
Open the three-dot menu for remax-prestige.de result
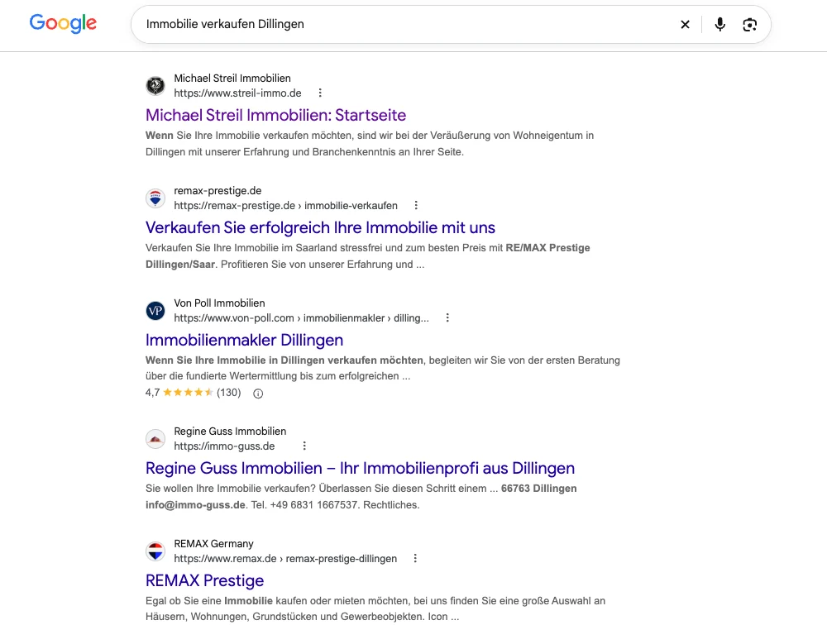click(416, 205)
